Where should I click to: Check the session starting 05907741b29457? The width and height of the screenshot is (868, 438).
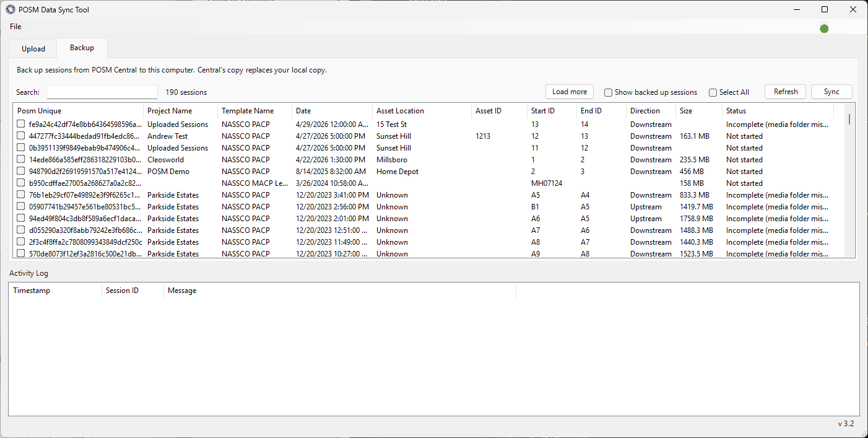click(x=21, y=207)
